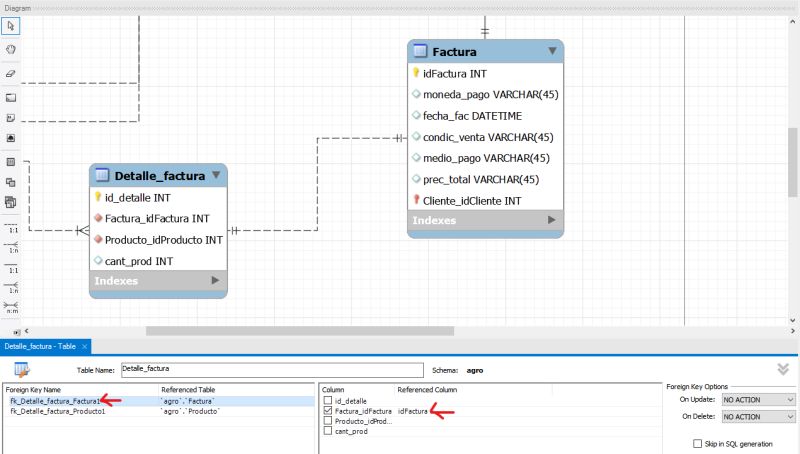Click the Column header in the columns list
The height and width of the screenshot is (454, 800).
(333, 390)
